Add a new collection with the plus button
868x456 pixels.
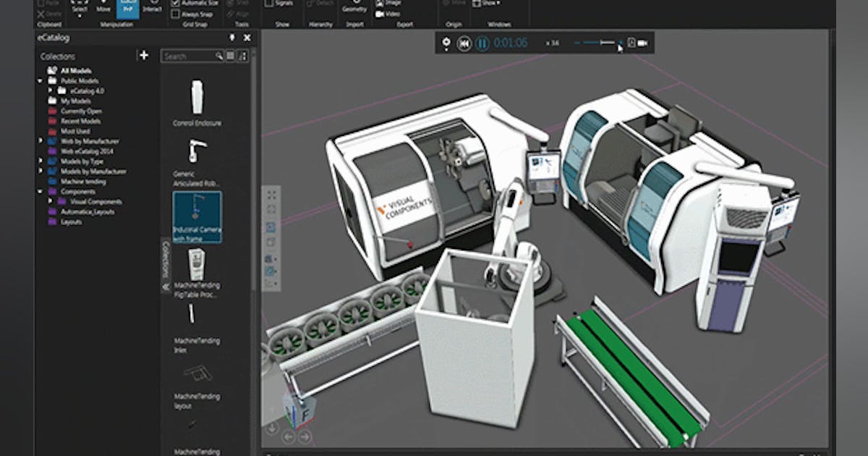pyautogui.click(x=143, y=55)
